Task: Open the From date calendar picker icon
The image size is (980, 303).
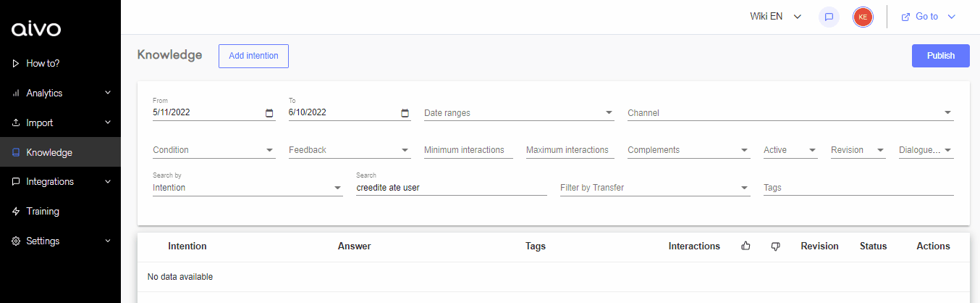Action: click(x=269, y=113)
